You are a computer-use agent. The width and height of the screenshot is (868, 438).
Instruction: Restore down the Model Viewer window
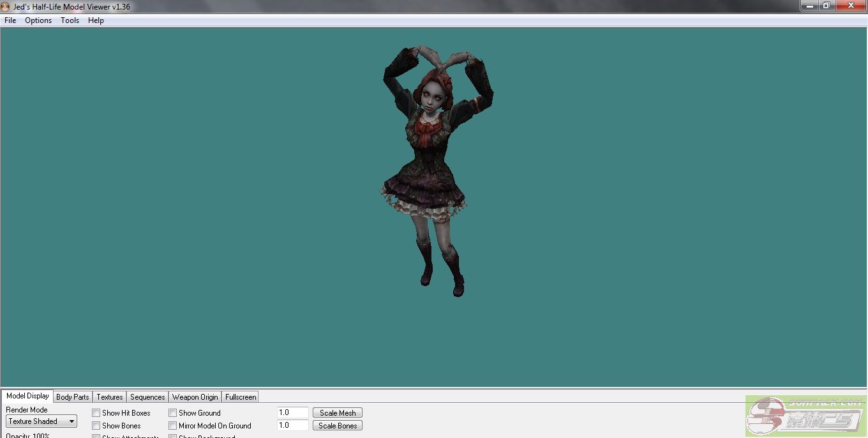[826, 5]
